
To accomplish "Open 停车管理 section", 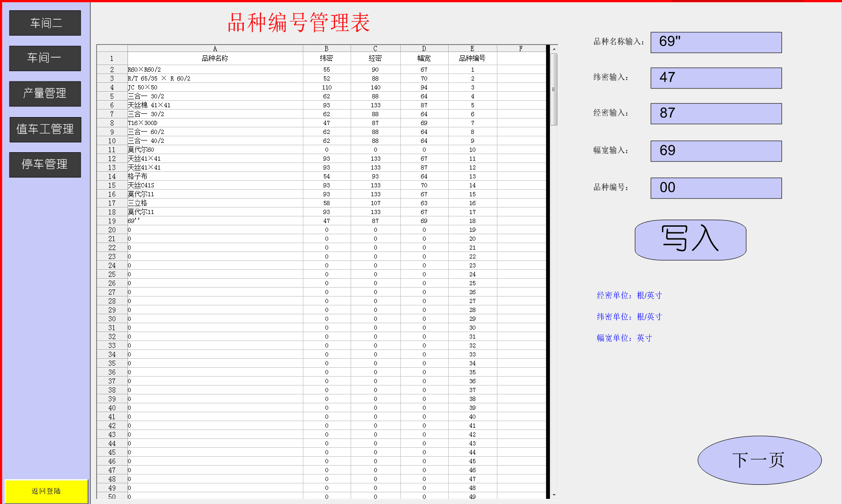I will (45, 164).
